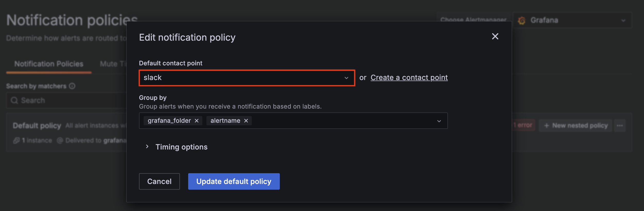Open the default policy more options menu
This screenshot has width=644, height=211.
620,126
